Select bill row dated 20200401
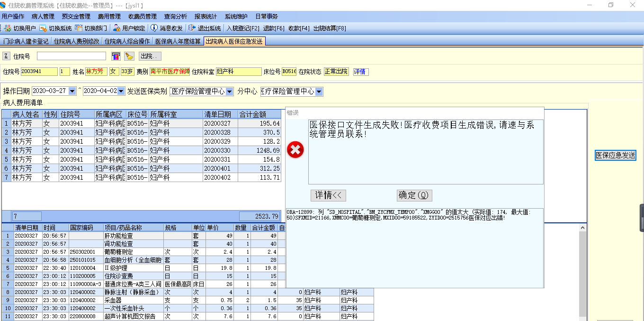The height and width of the screenshot is (321, 644). point(141,168)
